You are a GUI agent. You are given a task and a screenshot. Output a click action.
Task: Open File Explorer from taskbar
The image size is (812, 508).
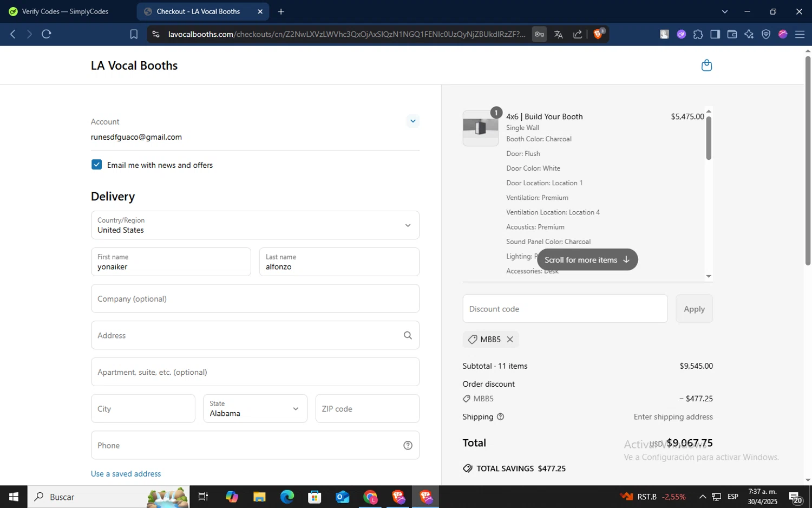click(259, 497)
